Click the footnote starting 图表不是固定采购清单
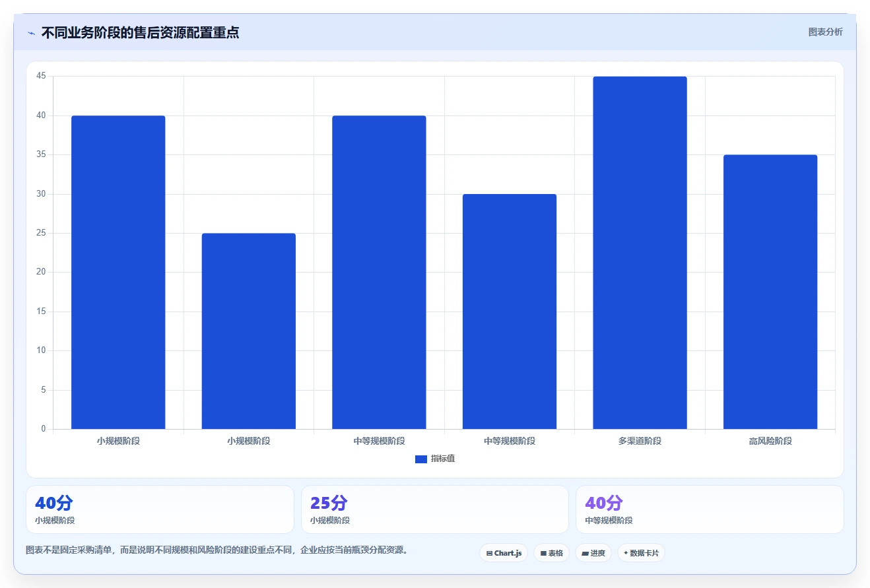 pyautogui.click(x=217, y=550)
